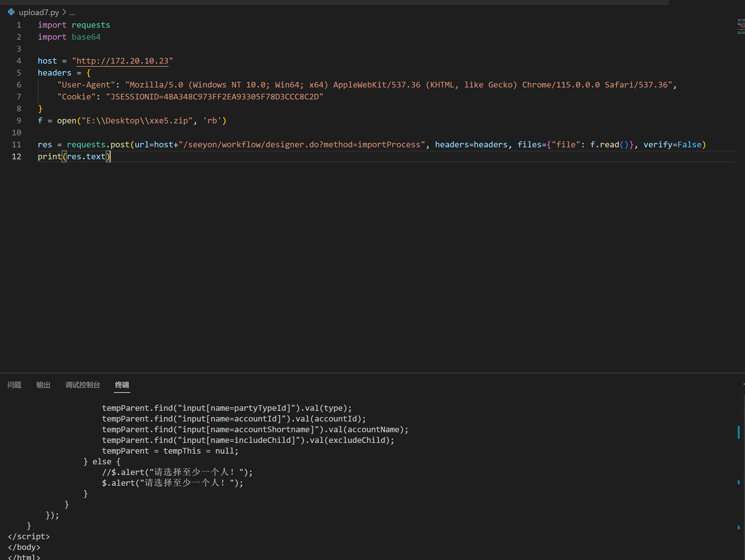Image resolution: width=745 pixels, height=560 pixels.
Task: Click the </script> line in terminal output
Action: 29,536
